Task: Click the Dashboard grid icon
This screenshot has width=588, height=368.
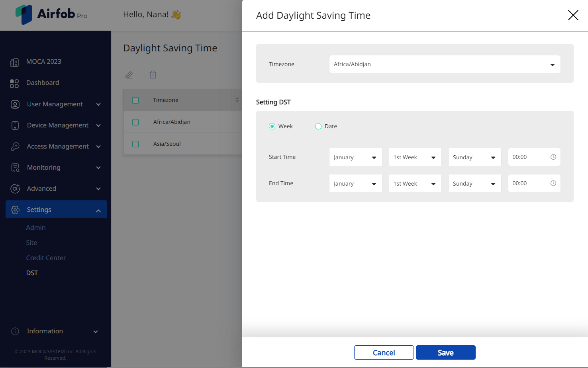Action: [14, 83]
